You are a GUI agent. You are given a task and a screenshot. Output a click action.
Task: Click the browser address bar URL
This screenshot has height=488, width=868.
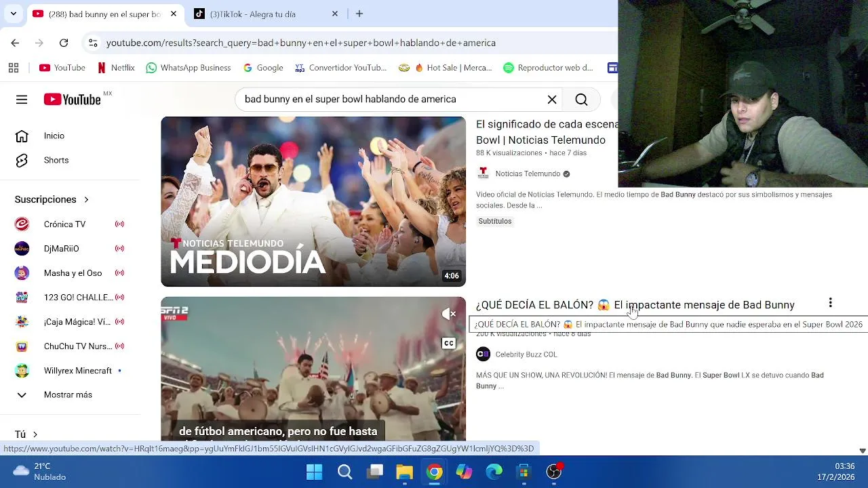click(x=301, y=43)
